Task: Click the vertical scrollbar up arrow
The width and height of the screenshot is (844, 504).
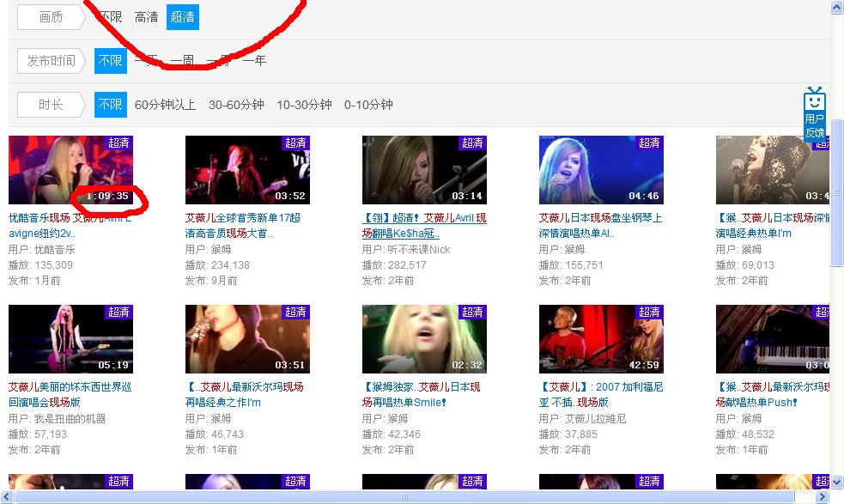Action: [836, 8]
